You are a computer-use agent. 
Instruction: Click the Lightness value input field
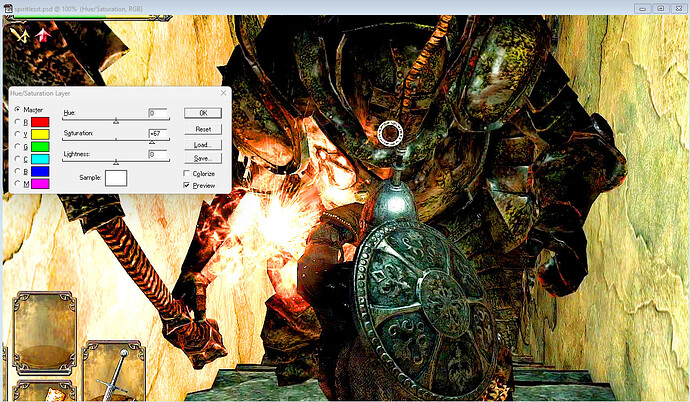158,154
